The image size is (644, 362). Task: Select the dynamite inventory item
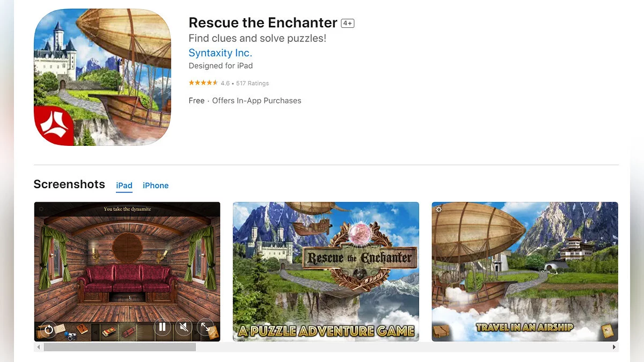(x=129, y=333)
